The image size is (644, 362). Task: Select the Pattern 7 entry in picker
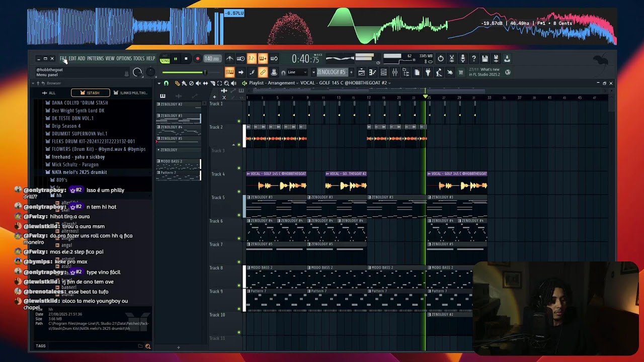click(x=179, y=174)
